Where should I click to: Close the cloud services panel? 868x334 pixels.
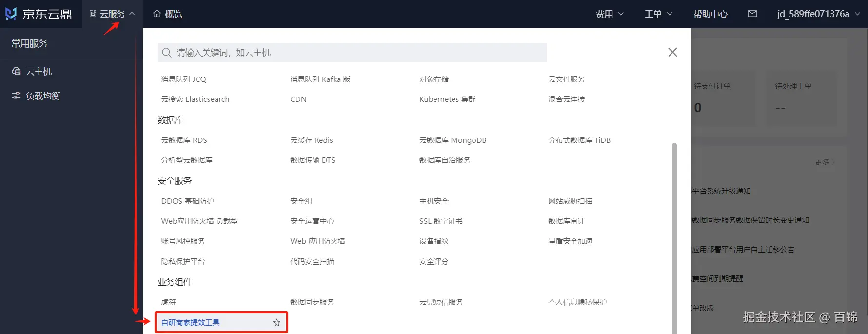[x=672, y=52]
